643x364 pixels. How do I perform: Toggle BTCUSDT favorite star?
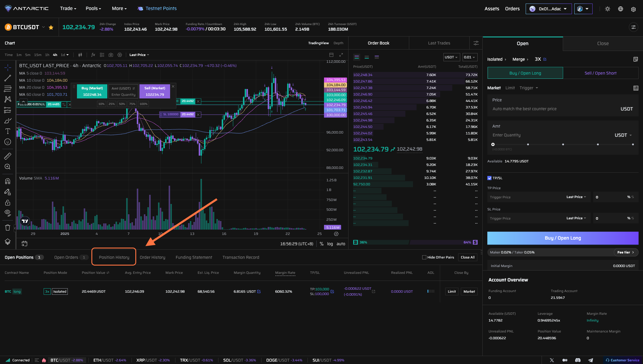[51, 27]
